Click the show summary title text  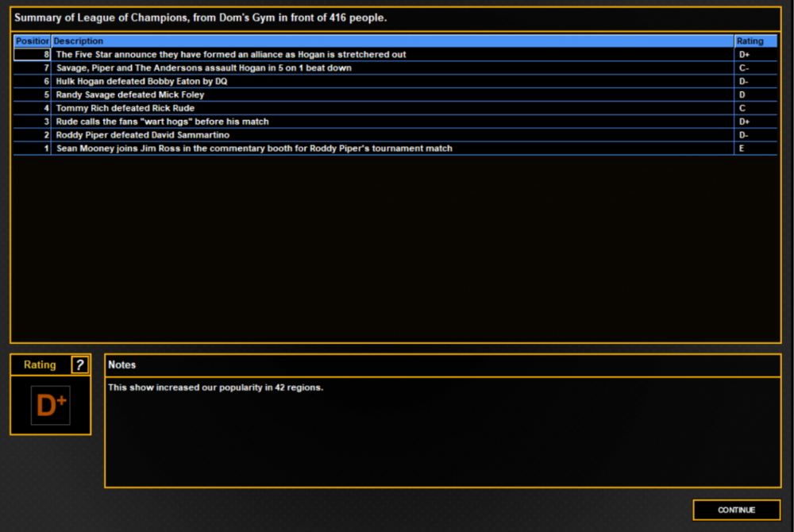pos(201,17)
